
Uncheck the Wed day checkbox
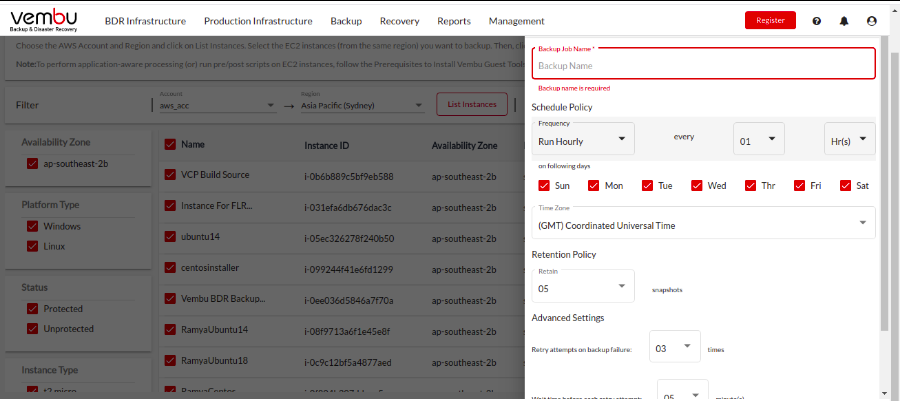[697, 185]
